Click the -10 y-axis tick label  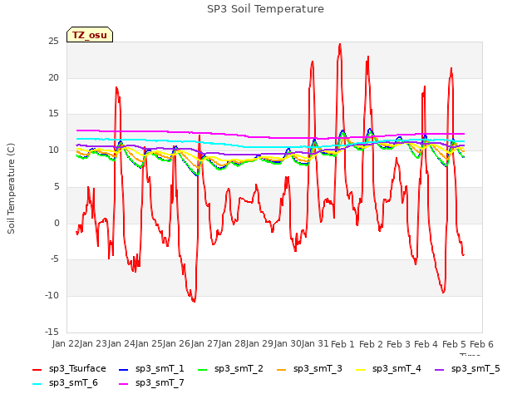click(x=52, y=296)
